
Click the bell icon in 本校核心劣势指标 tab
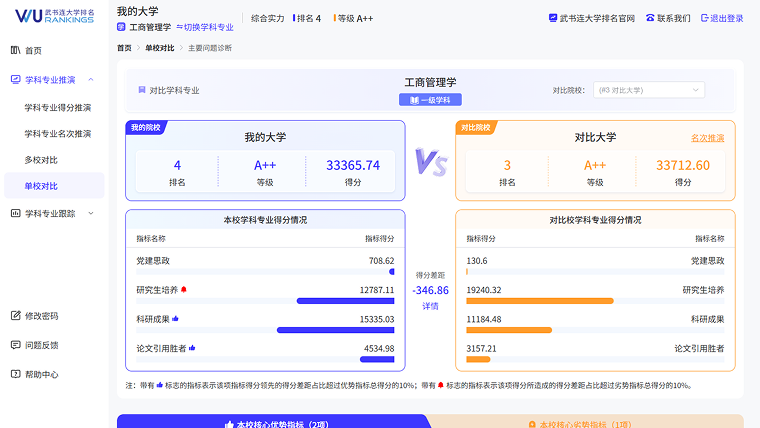click(x=532, y=425)
